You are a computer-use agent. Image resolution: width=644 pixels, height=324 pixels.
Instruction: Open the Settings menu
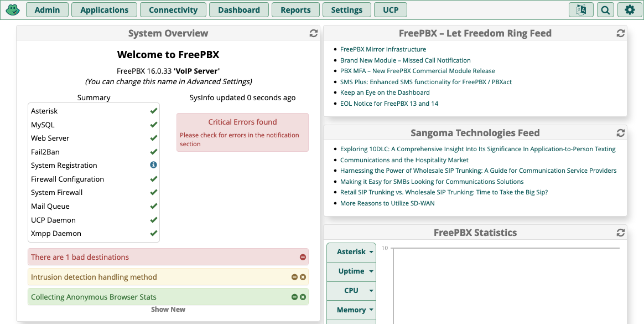(347, 10)
